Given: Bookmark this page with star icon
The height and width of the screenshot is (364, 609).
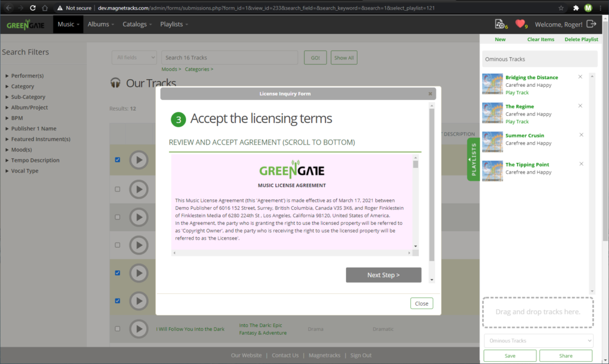Looking at the screenshot, I should 561,8.
